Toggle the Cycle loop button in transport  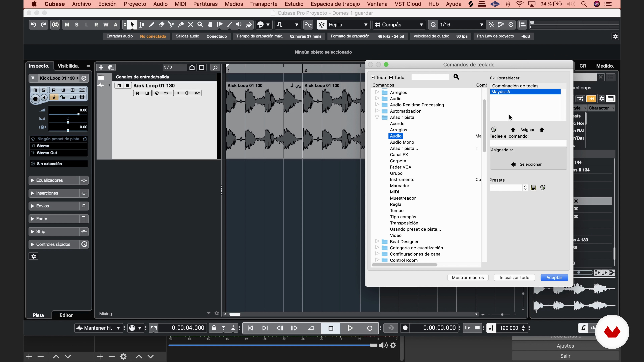click(x=311, y=328)
